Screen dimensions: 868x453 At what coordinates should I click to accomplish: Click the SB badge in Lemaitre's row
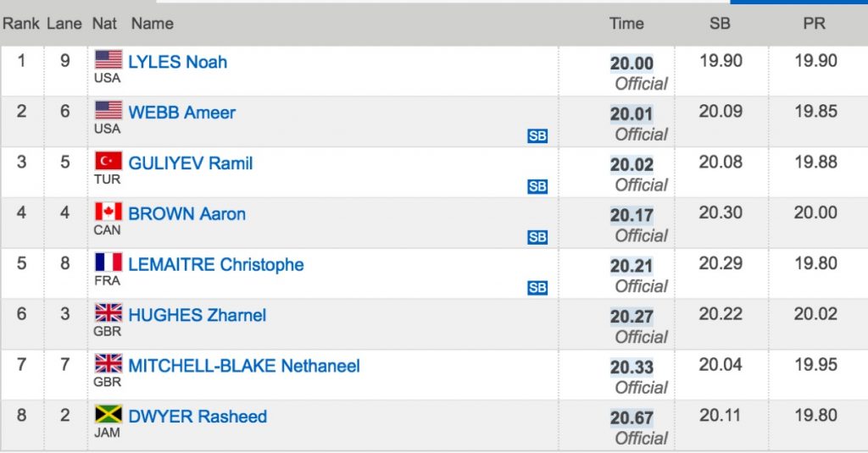point(537,288)
